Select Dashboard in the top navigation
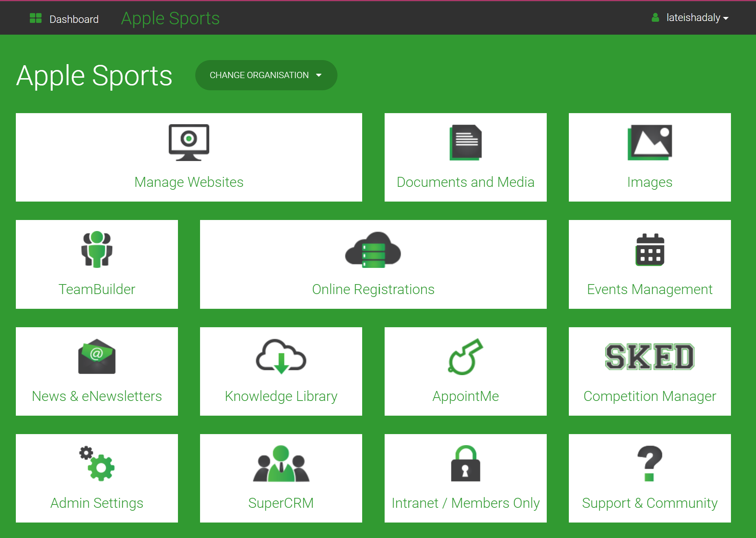This screenshot has width=756, height=538. [x=74, y=19]
